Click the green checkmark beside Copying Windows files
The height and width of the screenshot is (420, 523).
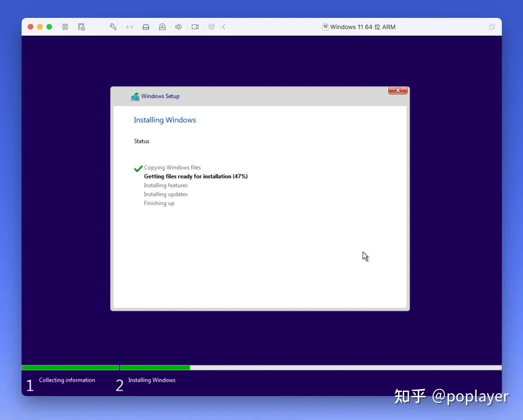(138, 169)
